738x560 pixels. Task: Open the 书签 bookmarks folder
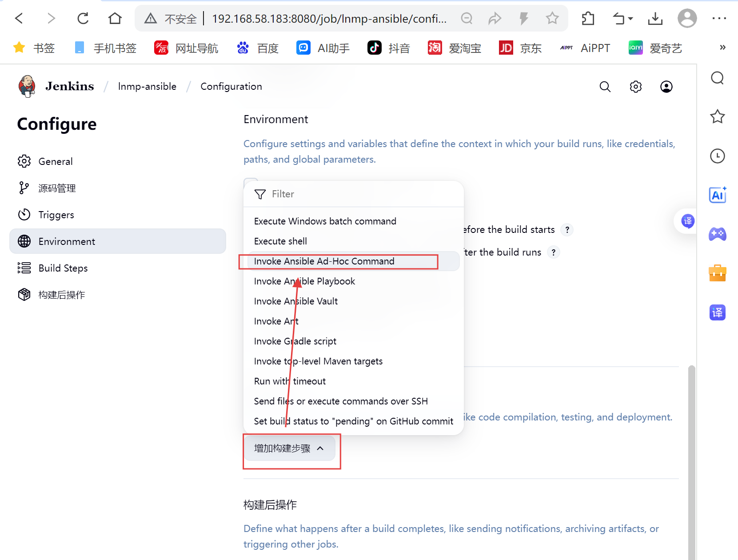34,48
